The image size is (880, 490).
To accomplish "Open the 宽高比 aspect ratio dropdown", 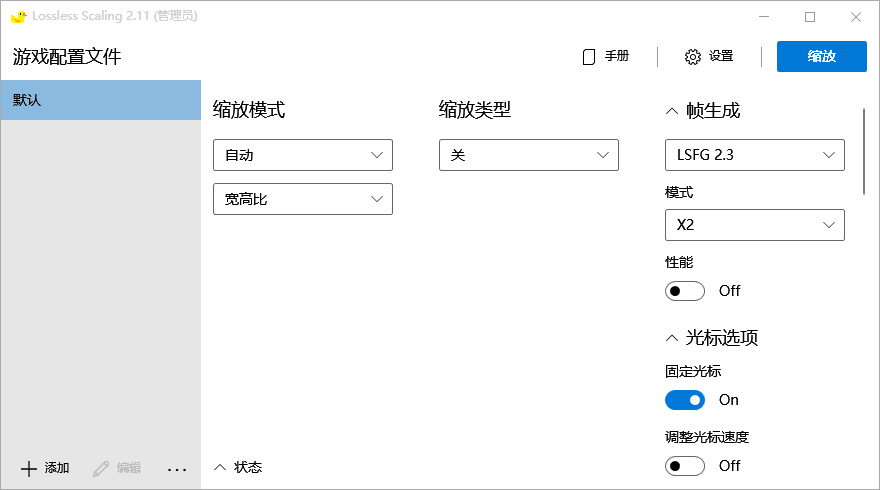I will click(302, 199).
